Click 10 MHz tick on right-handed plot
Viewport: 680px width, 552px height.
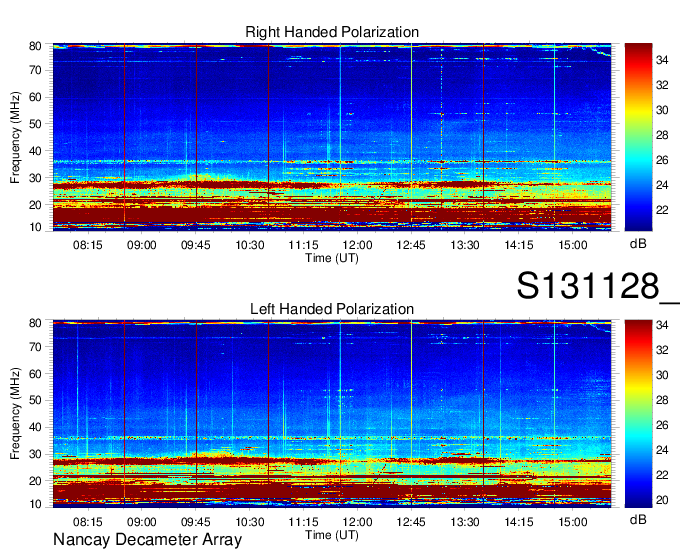[35, 227]
